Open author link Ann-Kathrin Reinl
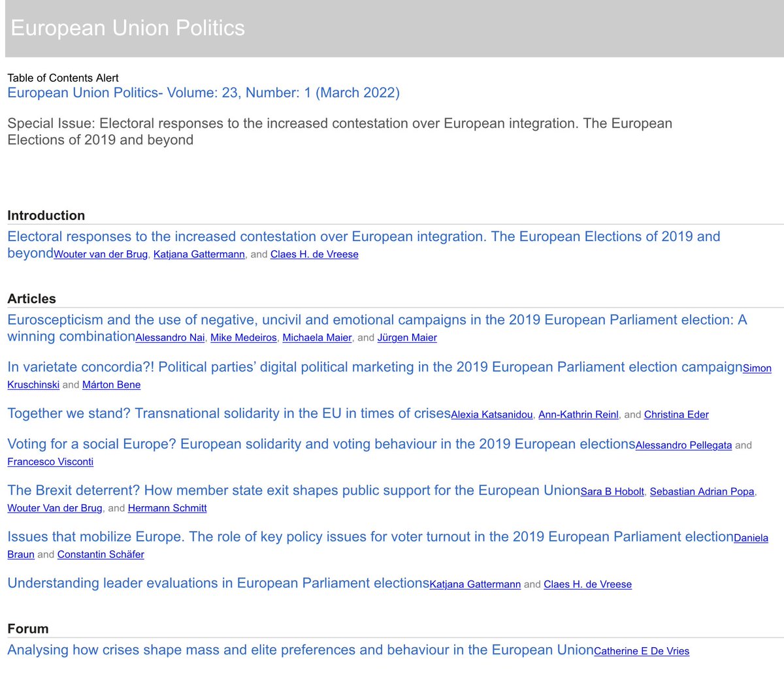The width and height of the screenshot is (784, 689). pos(578,415)
